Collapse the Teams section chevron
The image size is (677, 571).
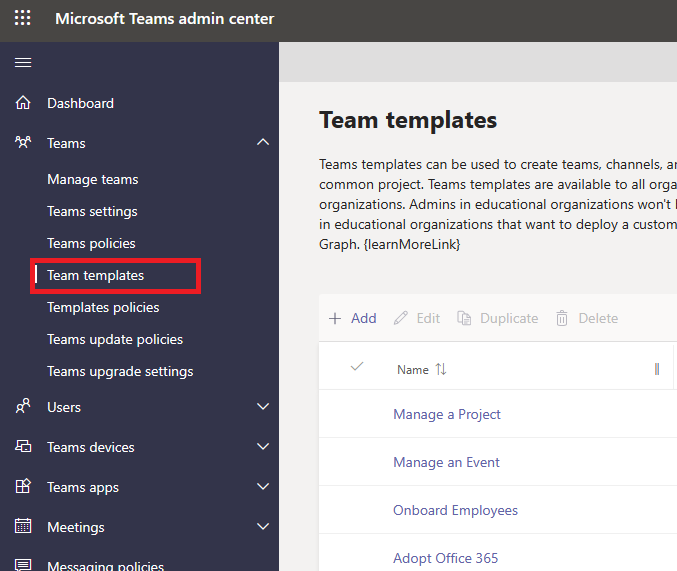point(263,142)
